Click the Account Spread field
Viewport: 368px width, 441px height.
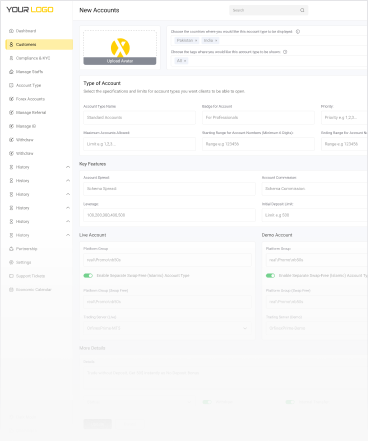pyautogui.click(x=169, y=189)
